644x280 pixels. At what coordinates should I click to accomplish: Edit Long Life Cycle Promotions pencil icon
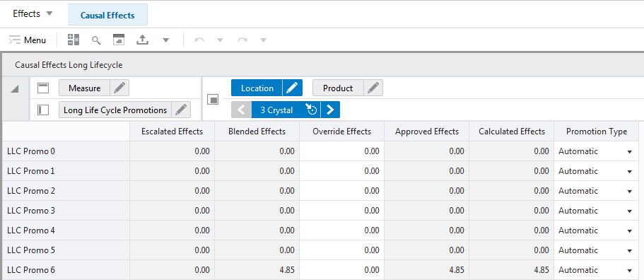181,110
